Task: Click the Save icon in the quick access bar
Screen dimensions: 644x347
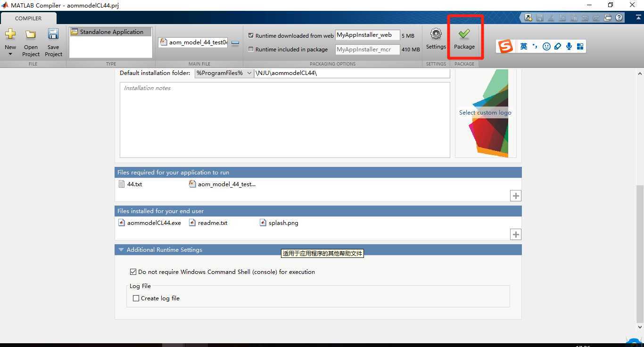Action: click(x=540, y=18)
